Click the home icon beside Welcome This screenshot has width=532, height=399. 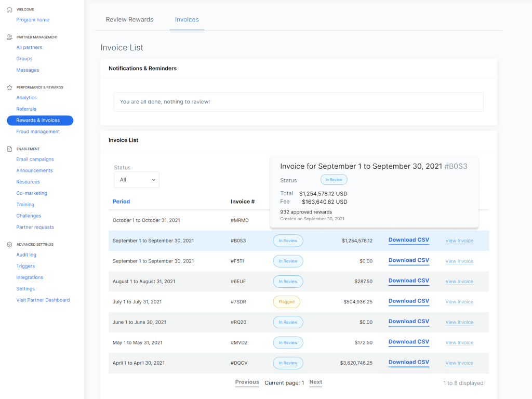coord(9,9)
